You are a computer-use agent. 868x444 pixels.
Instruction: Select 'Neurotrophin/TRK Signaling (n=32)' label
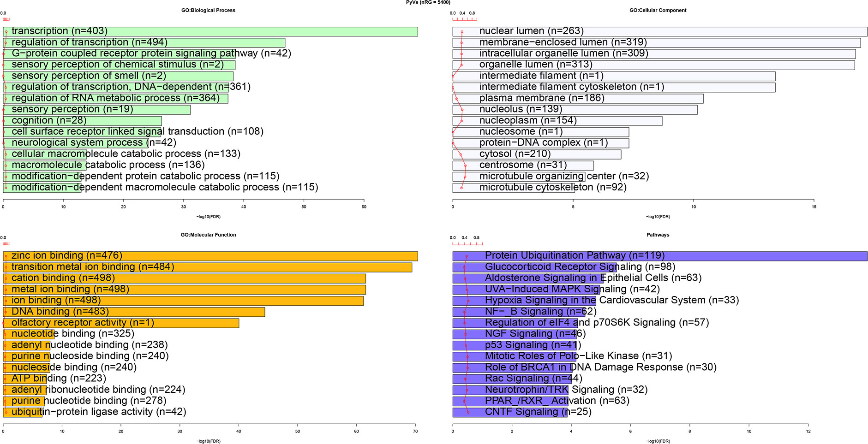(x=566, y=390)
